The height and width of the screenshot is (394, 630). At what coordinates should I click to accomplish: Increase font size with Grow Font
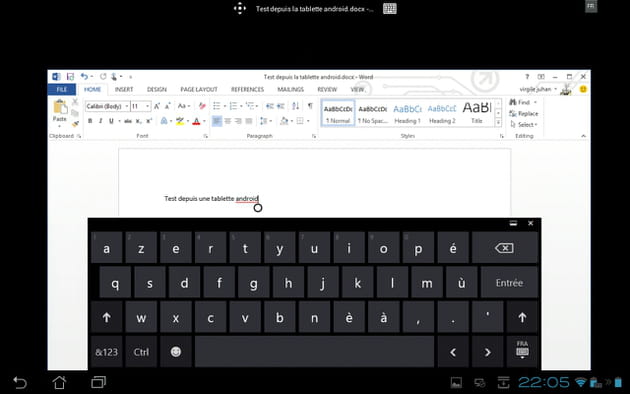157,106
